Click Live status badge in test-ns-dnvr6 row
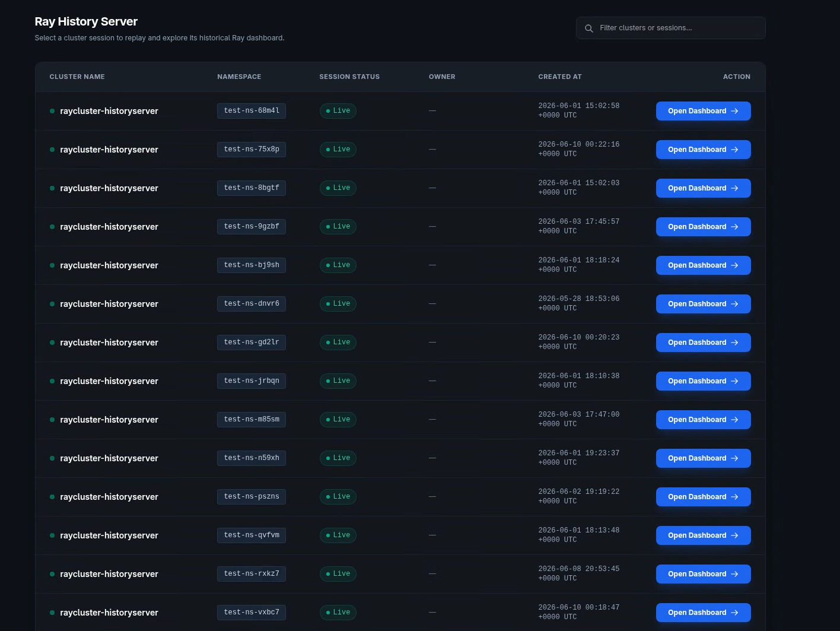 338,304
